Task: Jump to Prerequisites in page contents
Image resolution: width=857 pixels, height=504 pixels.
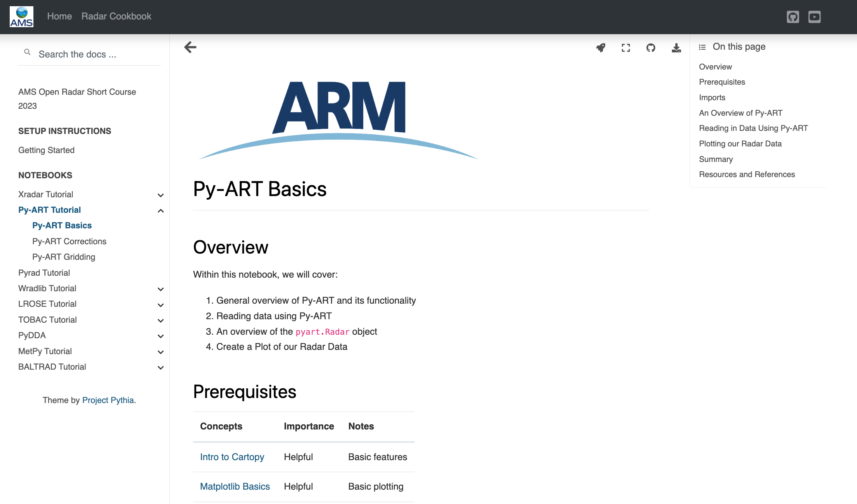Action: (x=722, y=82)
